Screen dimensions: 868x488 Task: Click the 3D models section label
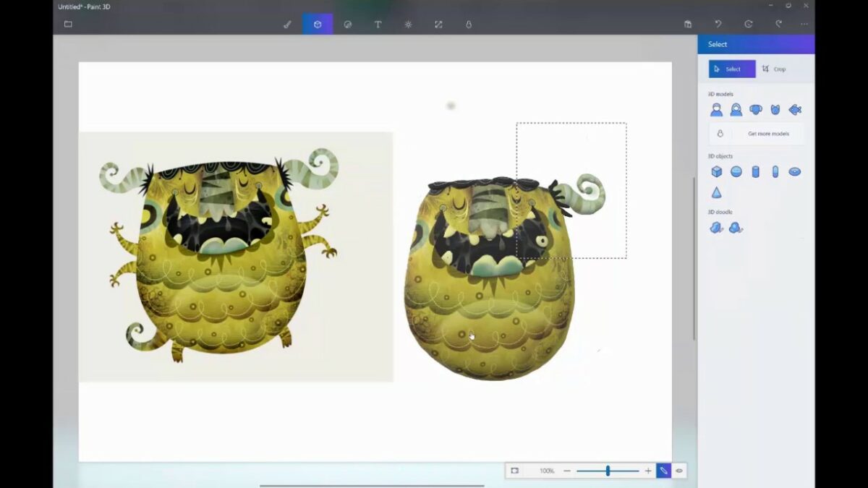(720, 94)
